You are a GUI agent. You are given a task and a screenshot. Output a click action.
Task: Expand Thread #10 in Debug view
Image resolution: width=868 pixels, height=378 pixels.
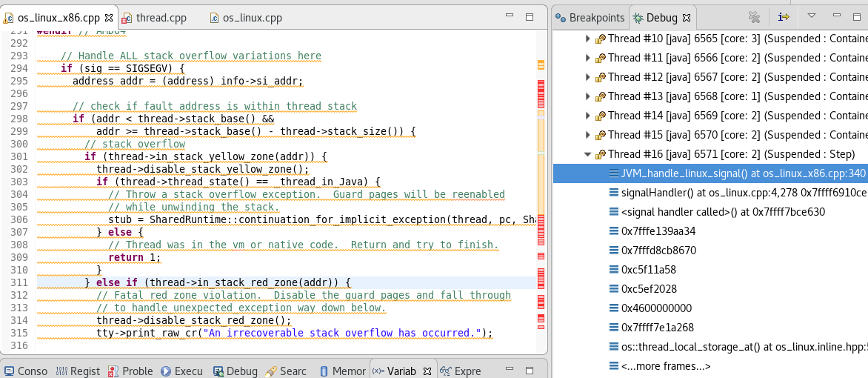coord(587,39)
